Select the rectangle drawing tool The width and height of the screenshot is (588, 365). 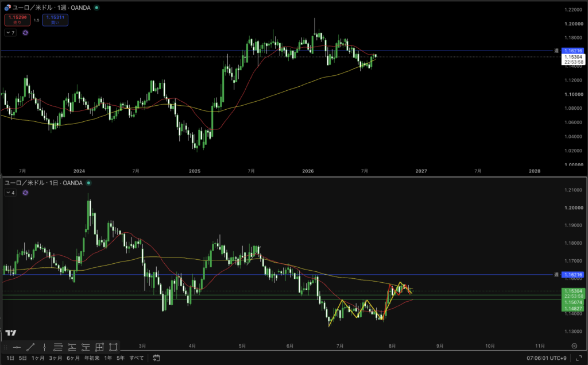[113, 347]
